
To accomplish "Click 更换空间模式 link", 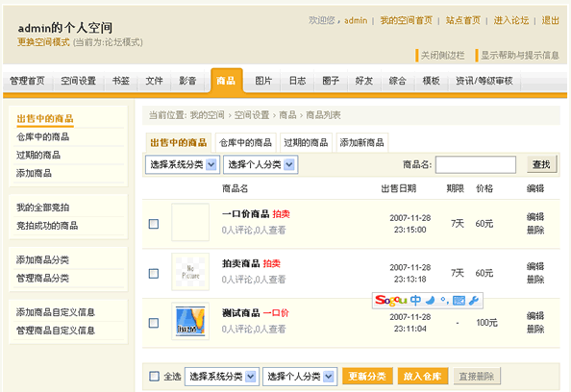I will [43, 42].
